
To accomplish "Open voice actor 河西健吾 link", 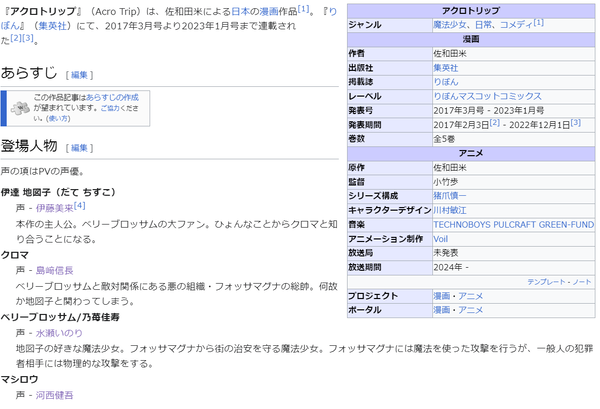I will (x=54, y=395).
